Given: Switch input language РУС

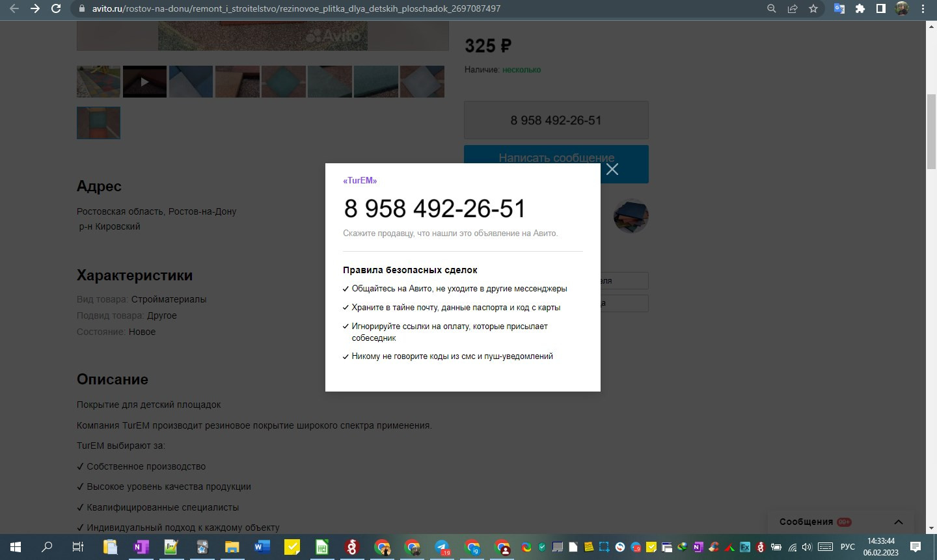Looking at the screenshot, I should pyautogui.click(x=848, y=547).
